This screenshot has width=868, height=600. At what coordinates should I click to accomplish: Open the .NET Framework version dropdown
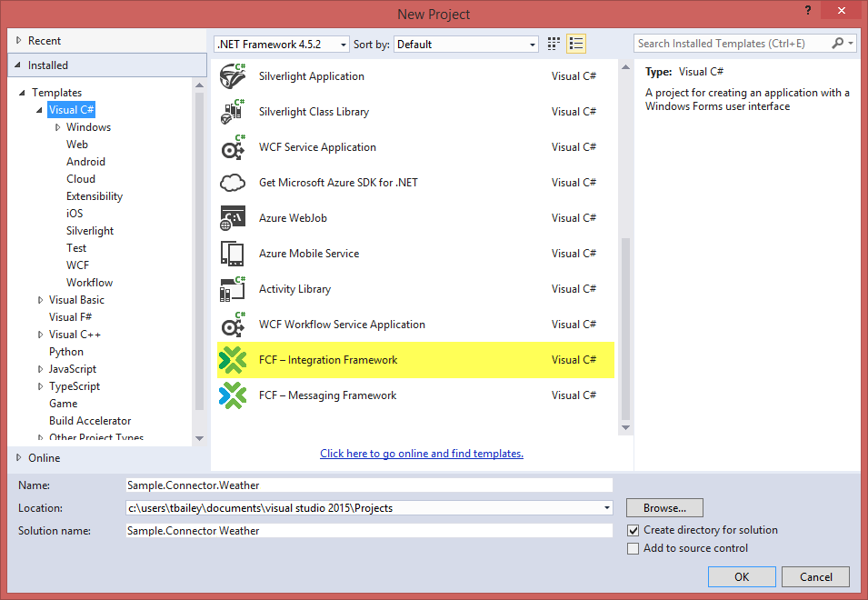[282, 45]
